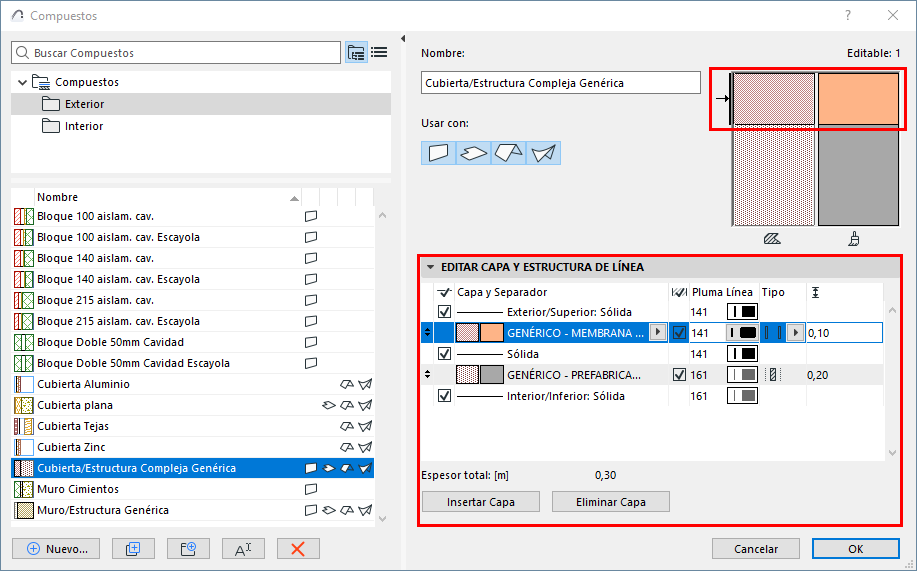Switch to folder tree view icon
This screenshot has width=917, height=571.
point(356,53)
